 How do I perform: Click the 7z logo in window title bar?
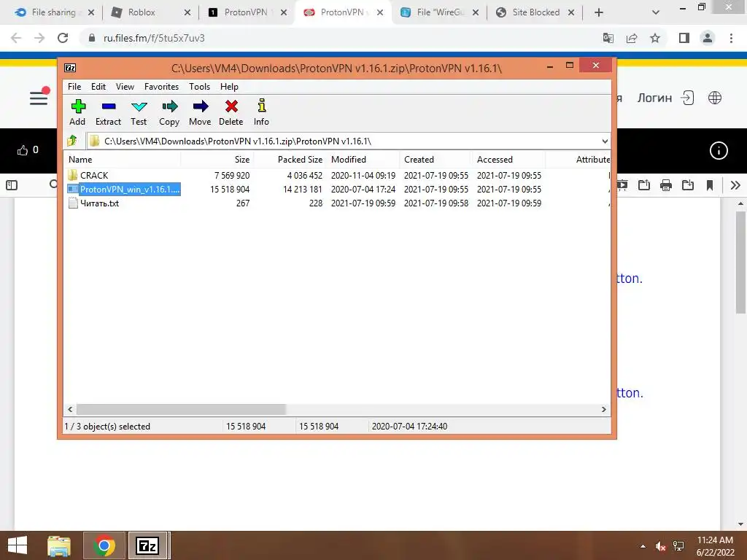[x=70, y=68]
